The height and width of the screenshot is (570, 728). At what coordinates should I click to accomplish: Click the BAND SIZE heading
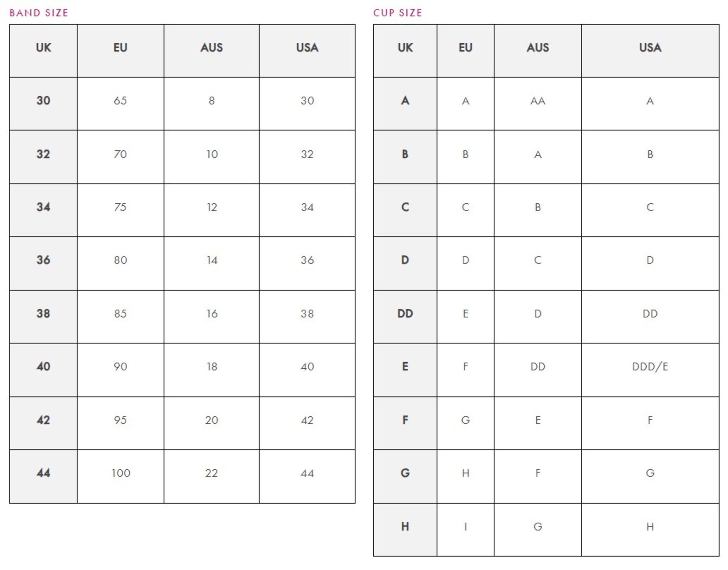39,13
